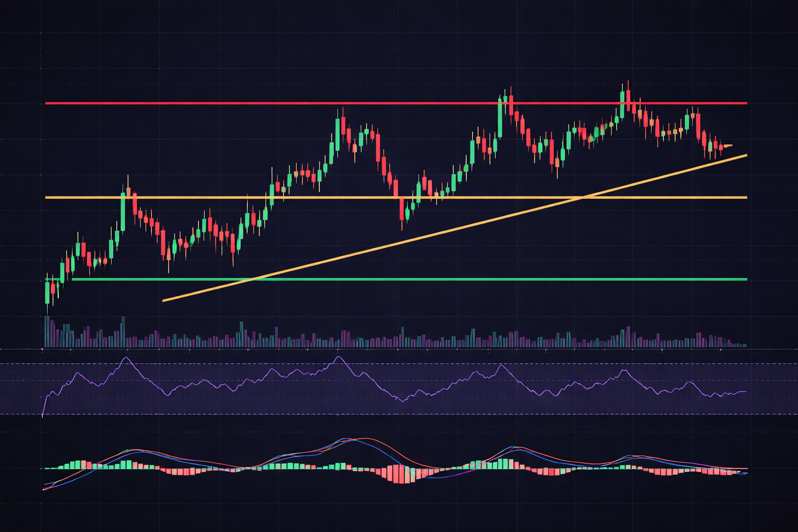Select the last bar in volume histogram
This screenshot has width=798, height=532.
coord(745,345)
